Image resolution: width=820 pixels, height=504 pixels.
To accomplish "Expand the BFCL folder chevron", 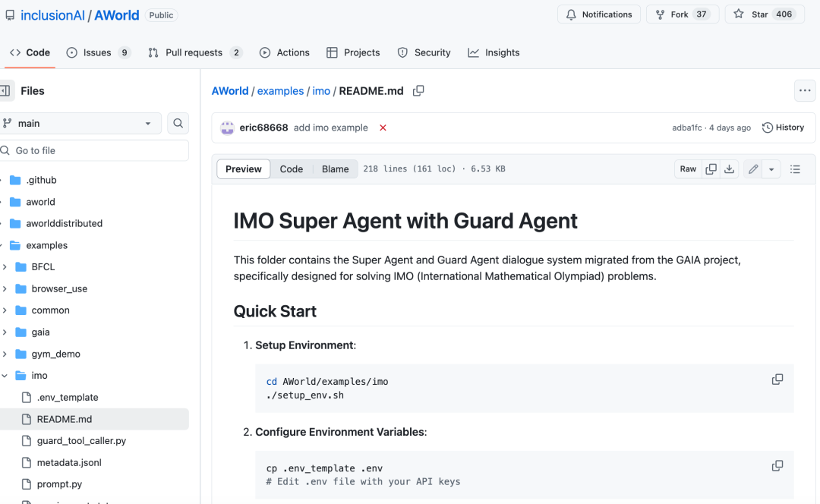I will click(5, 267).
